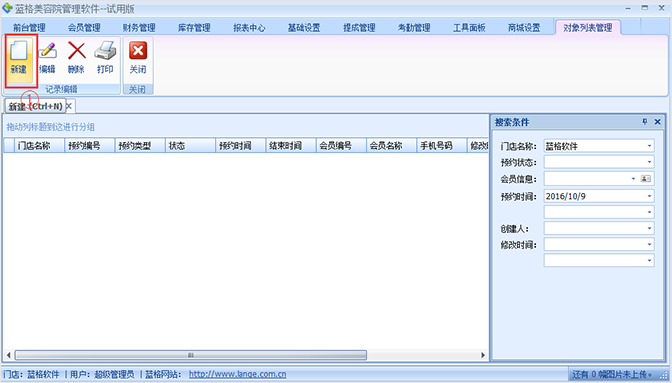Screen dimensions: 672x383
Task: Click the member card icon beside 会员信息
Action: click(x=646, y=179)
